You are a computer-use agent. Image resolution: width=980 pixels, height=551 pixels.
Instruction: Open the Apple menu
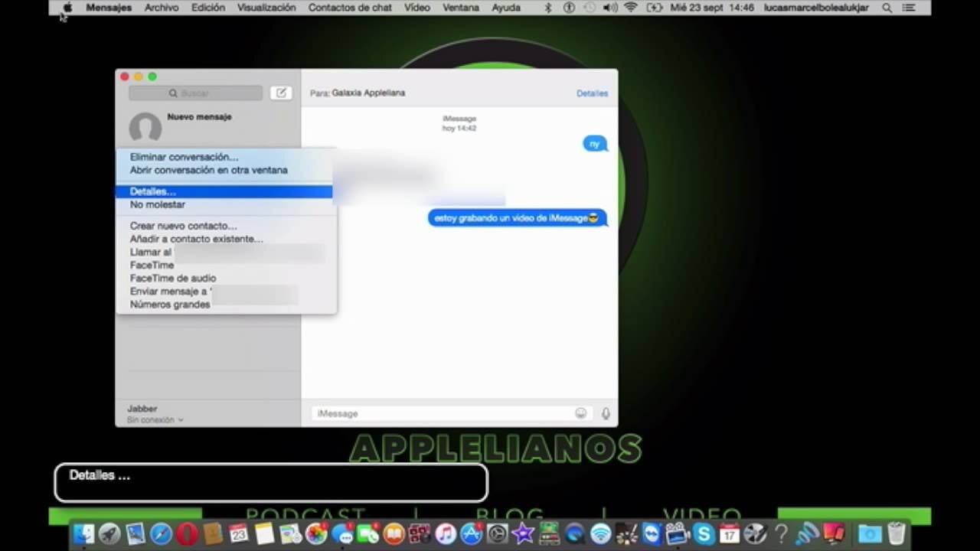[67, 8]
